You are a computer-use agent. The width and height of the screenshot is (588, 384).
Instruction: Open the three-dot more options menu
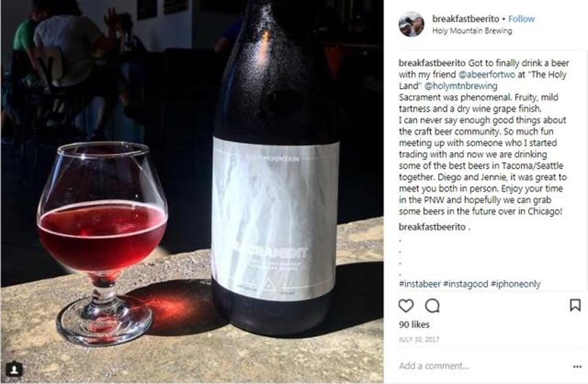pyautogui.click(x=578, y=366)
